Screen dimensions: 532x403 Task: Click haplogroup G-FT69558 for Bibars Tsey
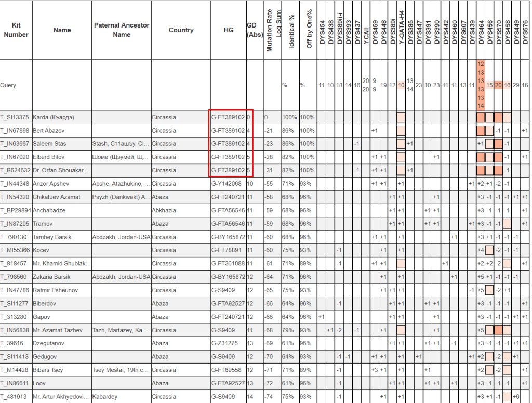click(x=226, y=370)
